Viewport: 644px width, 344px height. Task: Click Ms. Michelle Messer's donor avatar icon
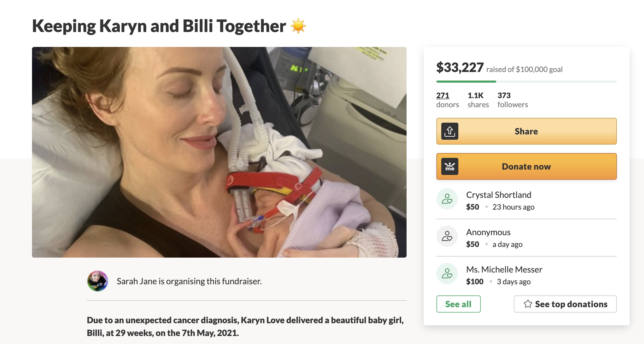click(x=447, y=274)
